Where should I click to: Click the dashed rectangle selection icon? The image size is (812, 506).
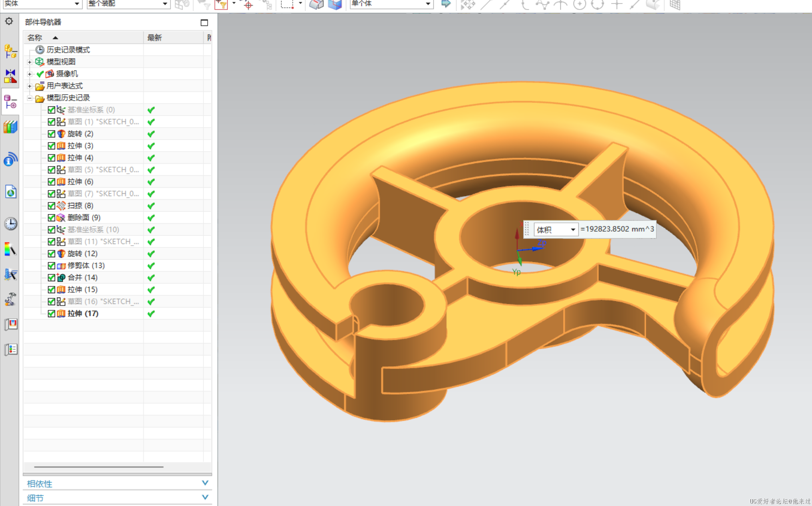(287, 4)
